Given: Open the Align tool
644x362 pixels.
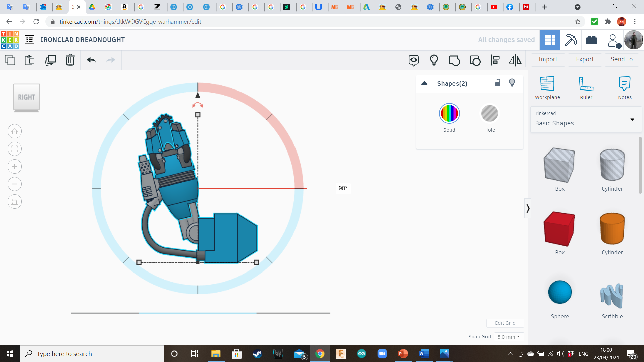Looking at the screenshot, I should tap(495, 60).
